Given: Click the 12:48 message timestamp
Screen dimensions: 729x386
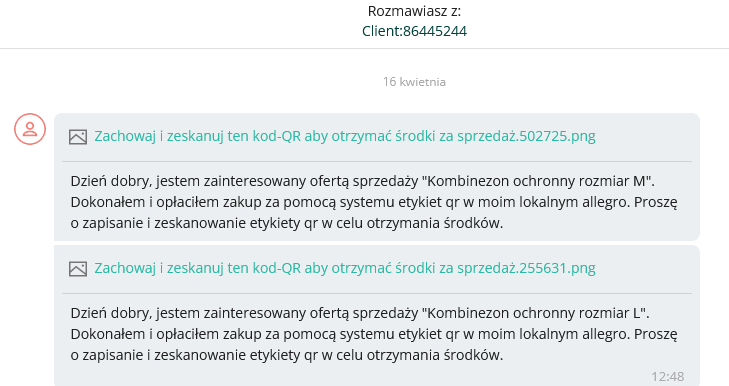Looking at the screenshot, I should (668, 376).
